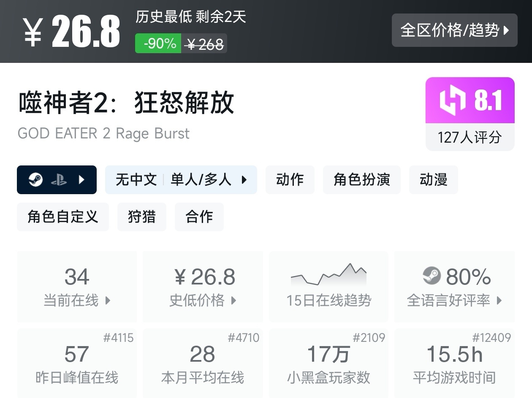Open the 小黑盒玩家数 stat card

coord(328,363)
